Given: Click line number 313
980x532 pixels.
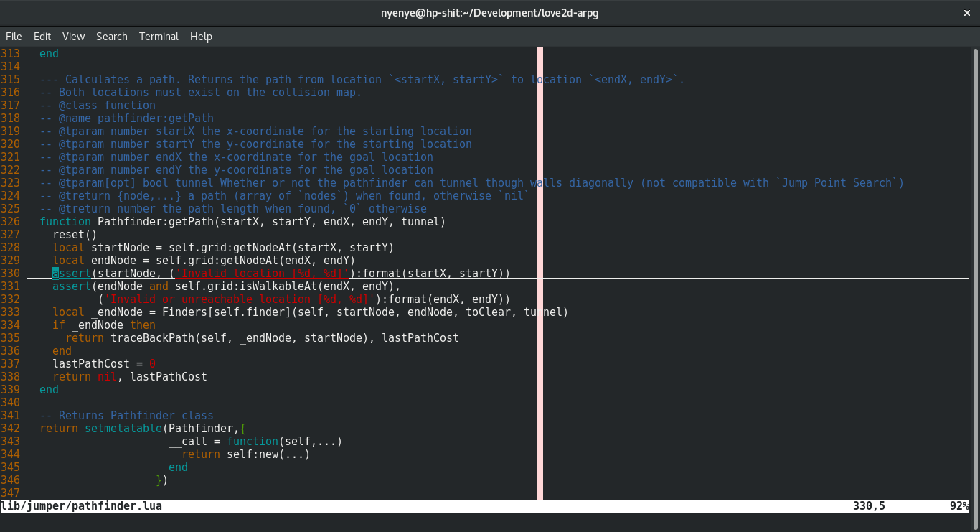Looking at the screenshot, I should pos(10,54).
